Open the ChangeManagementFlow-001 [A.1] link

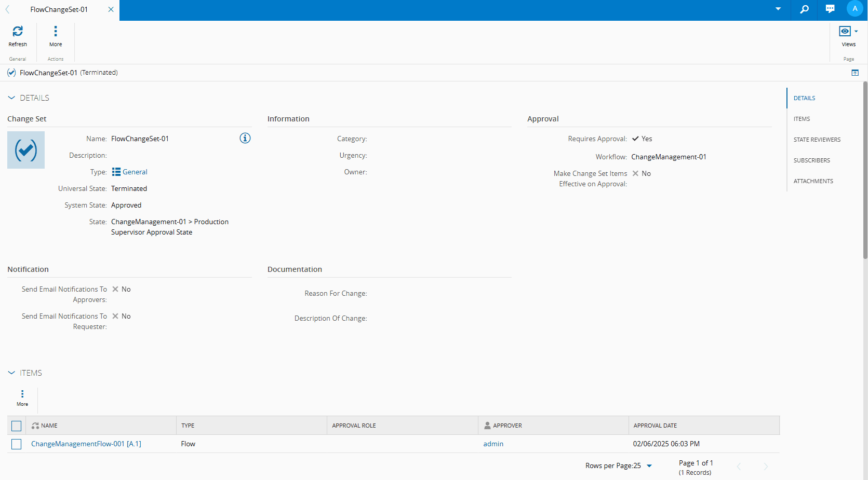86,444
